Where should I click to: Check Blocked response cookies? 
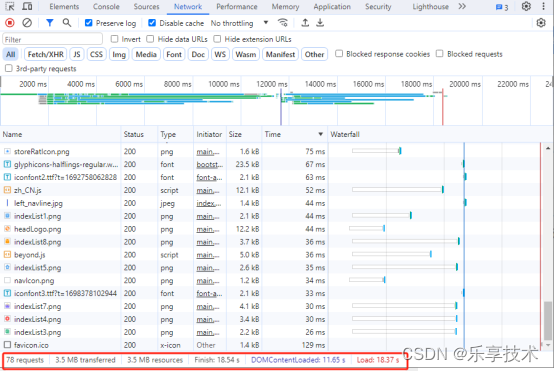[339, 54]
